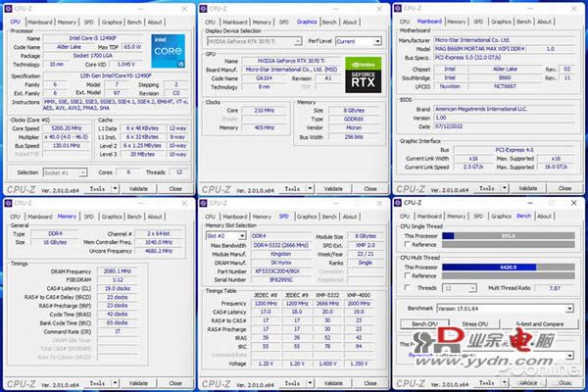Click the CPU-Z title icon in the Mainboard tab window
588x392 pixels.
[x=398, y=8]
